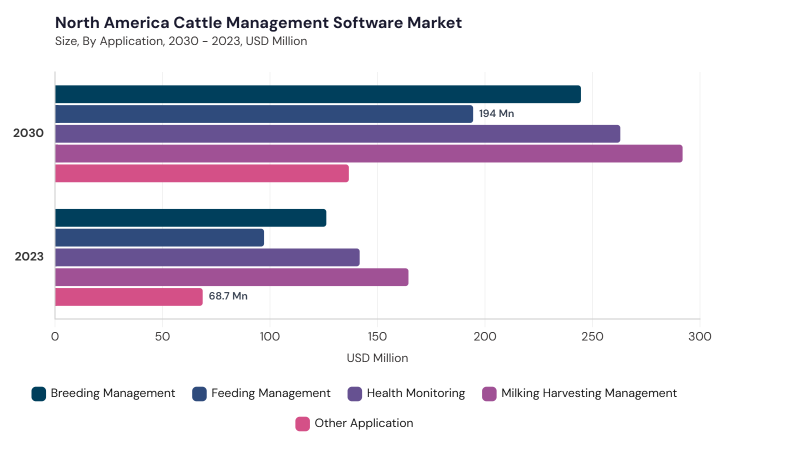Viewport: 800px width, 450px height.
Task: Toggle the Health Monitoring legend label
Action: click(416, 393)
